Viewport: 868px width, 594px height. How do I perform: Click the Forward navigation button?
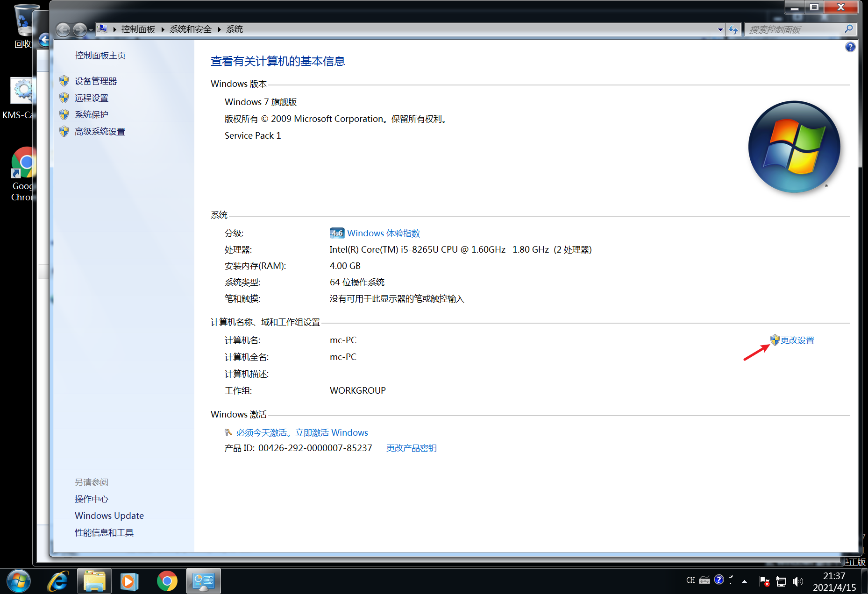pos(80,30)
